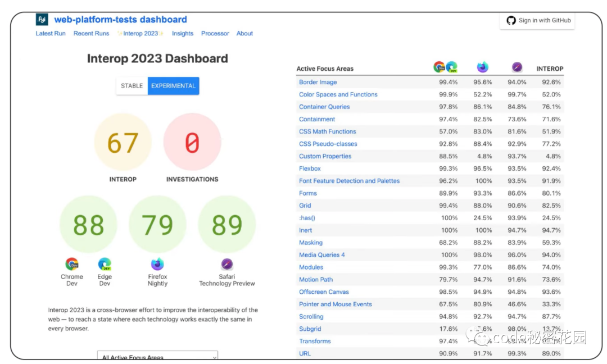607x364 pixels.
Task: Open Pointer and Mouse Events link
Action: pos(335,304)
